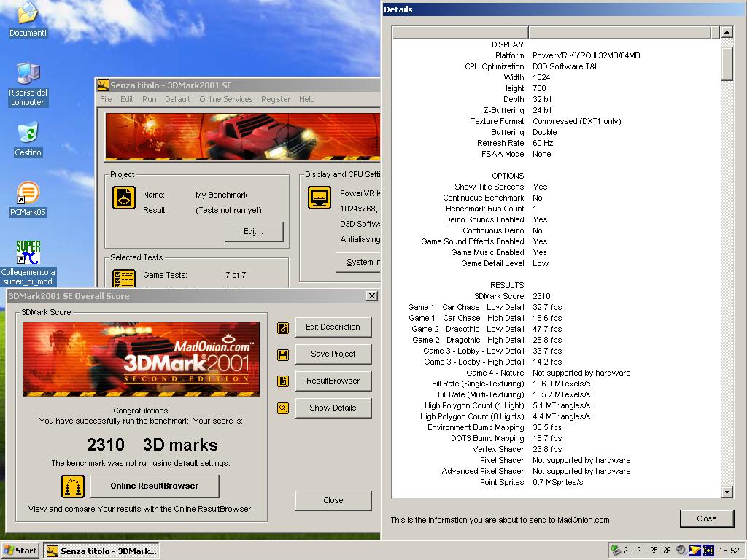
Task: Click the left column header in Details list
Action: [x=460, y=32]
